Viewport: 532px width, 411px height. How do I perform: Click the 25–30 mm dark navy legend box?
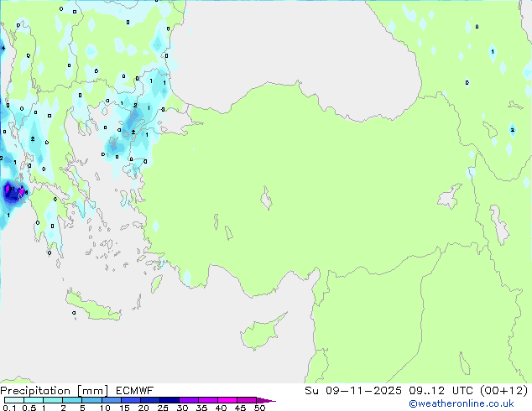click(170, 400)
